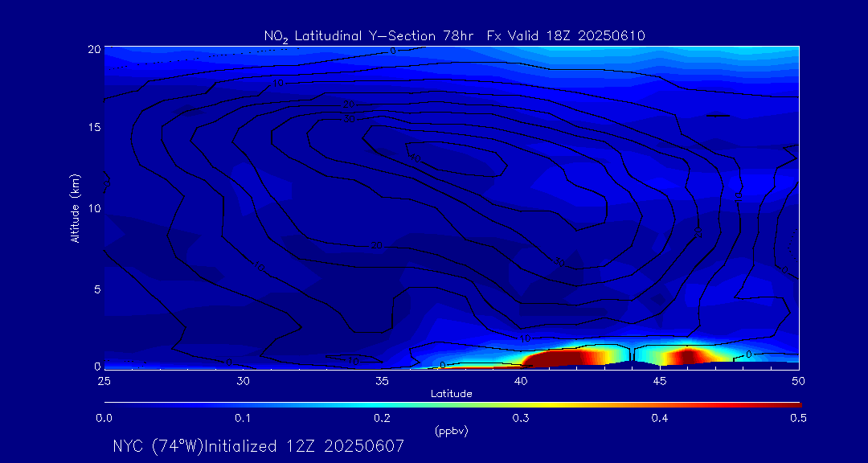Click the innermost contour label "40"
The image size is (868, 463).
[x=415, y=158]
